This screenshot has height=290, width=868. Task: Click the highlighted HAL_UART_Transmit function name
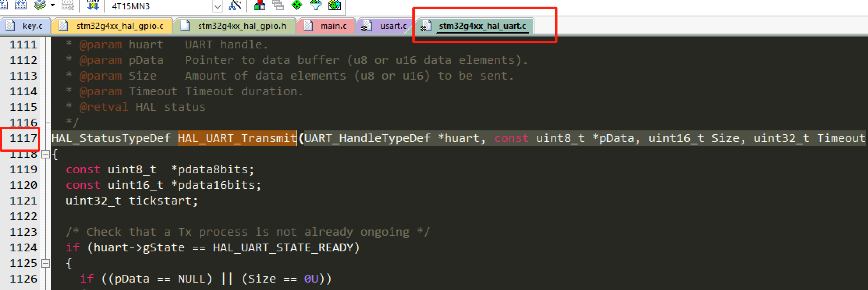pos(237,138)
